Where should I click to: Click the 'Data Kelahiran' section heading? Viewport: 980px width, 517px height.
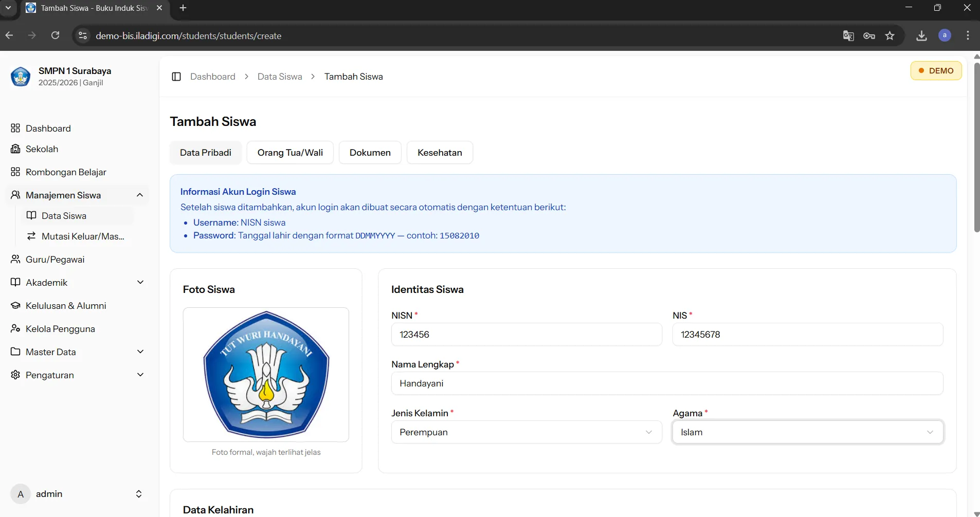click(219, 510)
